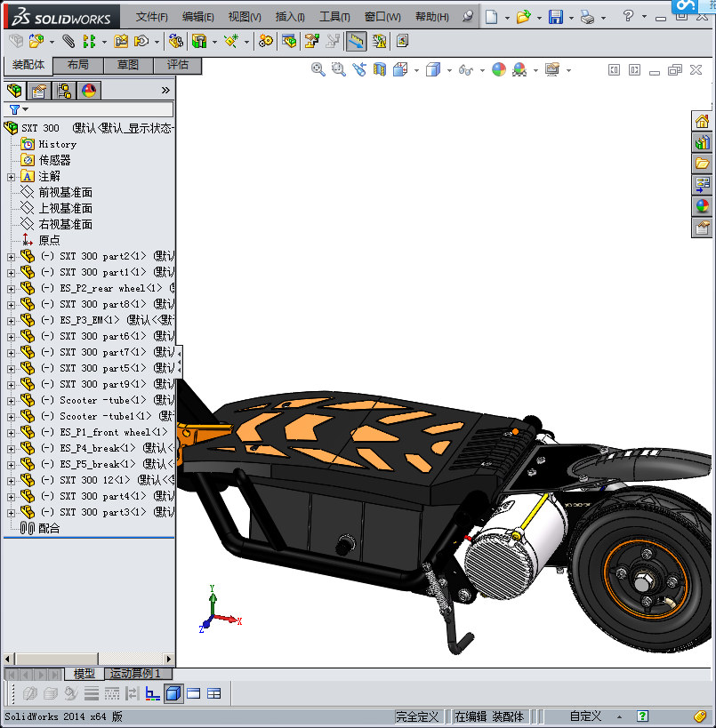This screenshot has width=716, height=728.
Task: Click the Smart Fasteners icon
Action: pos(121,41)
